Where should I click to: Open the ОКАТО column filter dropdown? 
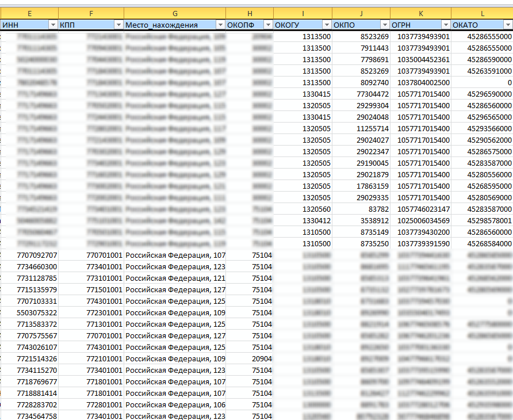[x=508, y=25]
